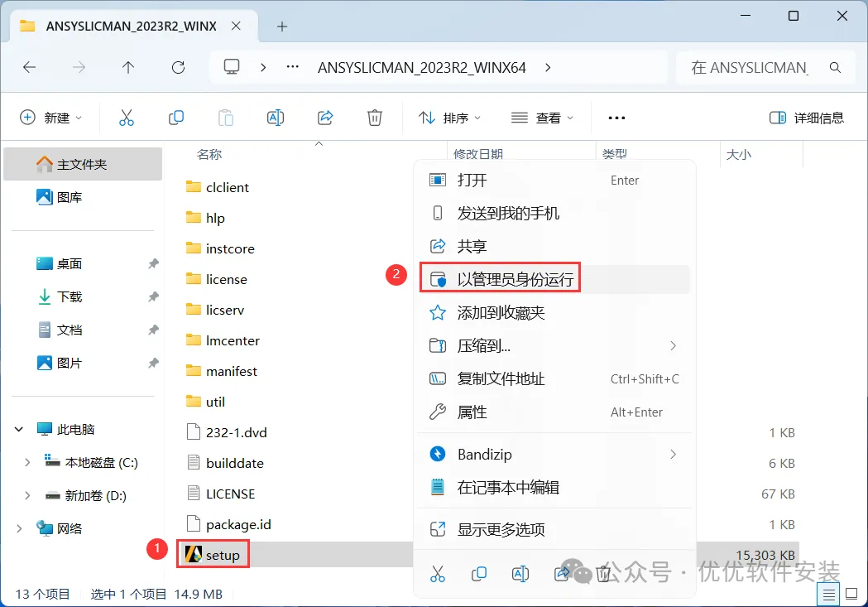
Task: Switch to details list view icon
Action: [x=828, y=595]
